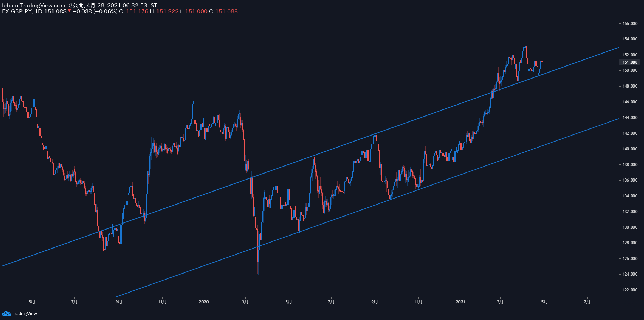Click the TradingView logo icon

(6, 313)
